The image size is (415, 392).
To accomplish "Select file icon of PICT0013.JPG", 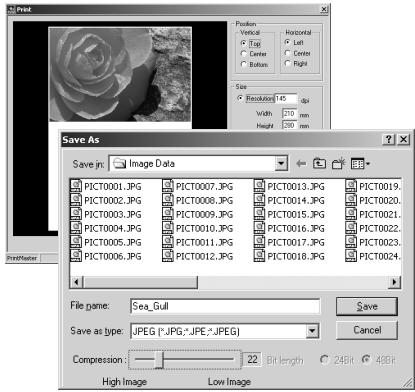I will click(x=259, y=186).
